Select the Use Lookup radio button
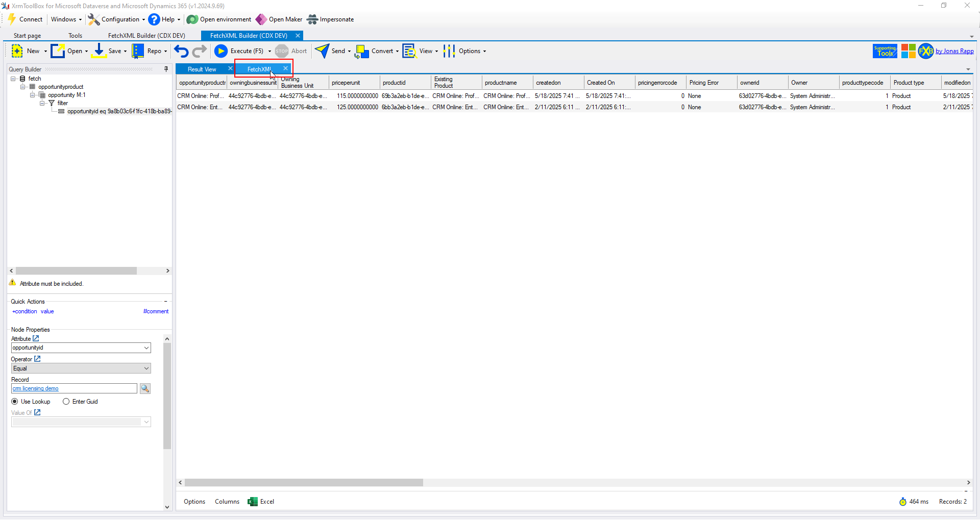Image resolution: width=980 pixels, height=520 pixels. click(x=15, y=402)
